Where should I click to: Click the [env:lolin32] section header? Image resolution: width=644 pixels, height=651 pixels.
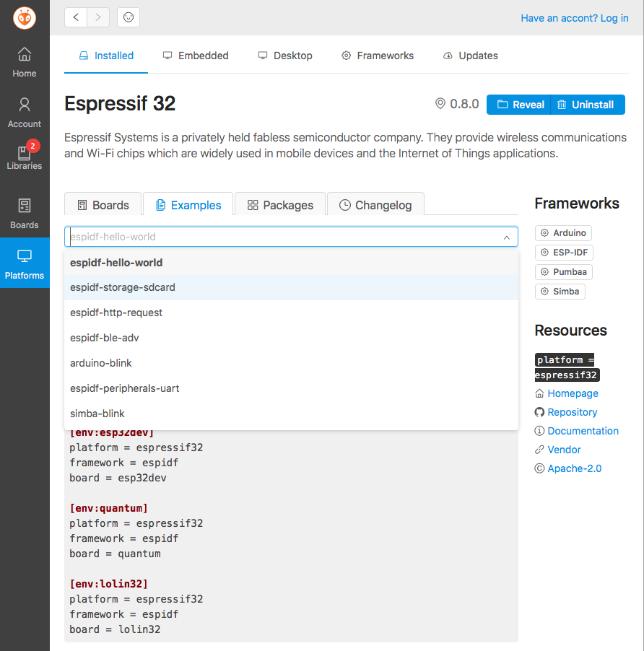[109, 584]
